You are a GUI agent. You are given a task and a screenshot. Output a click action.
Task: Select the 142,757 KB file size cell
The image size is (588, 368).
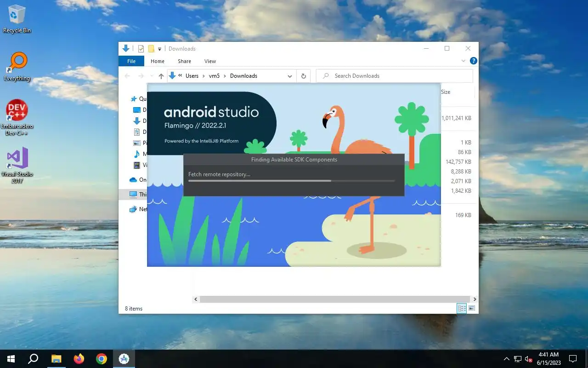point(458,162)
